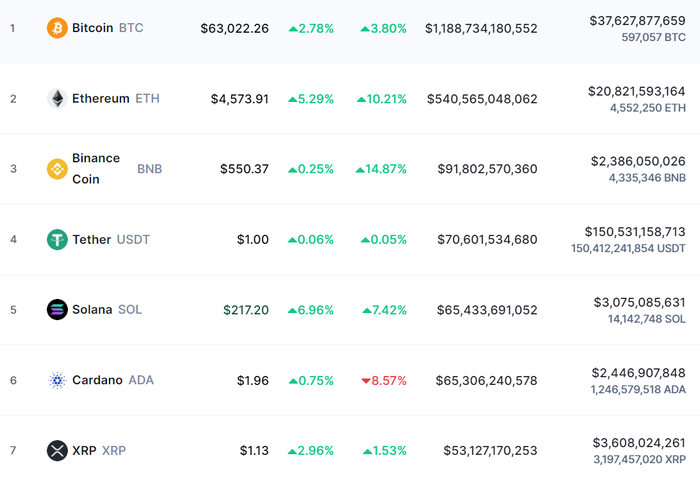Click Ethereum volume 4,552,250 ETH
Screen dimensions: 700x485
point(648,108)
